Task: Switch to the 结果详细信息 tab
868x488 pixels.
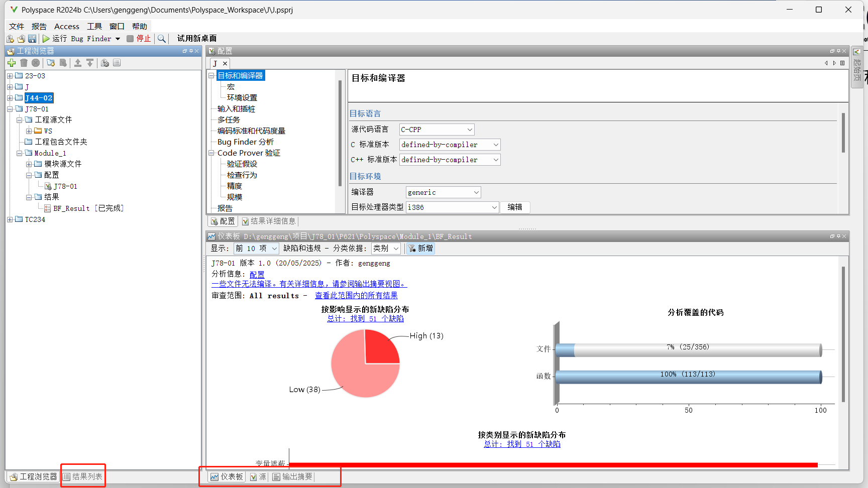Action: click(269, 221)
